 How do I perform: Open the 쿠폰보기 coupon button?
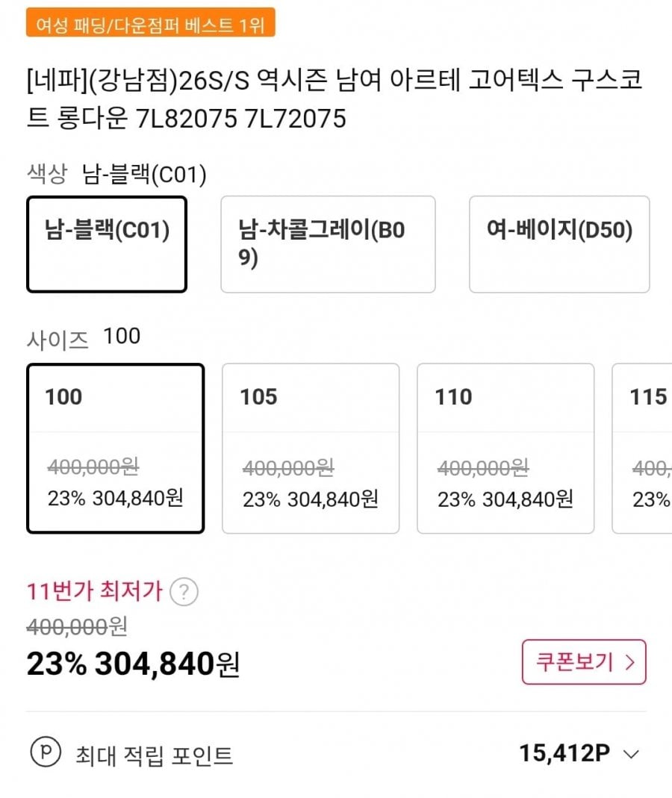coord(584,662)
